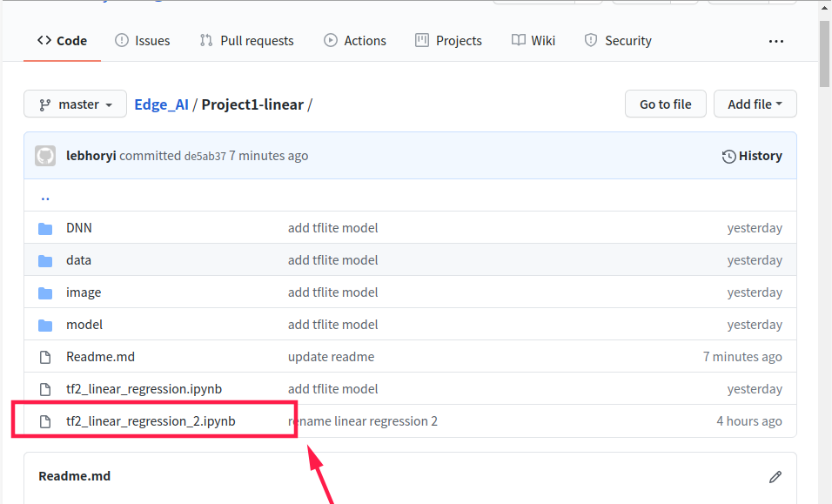Open tf2_linear_regression_2.ipynb file
The height and width of the screenshot is (504, 832).
click(151, 421)
